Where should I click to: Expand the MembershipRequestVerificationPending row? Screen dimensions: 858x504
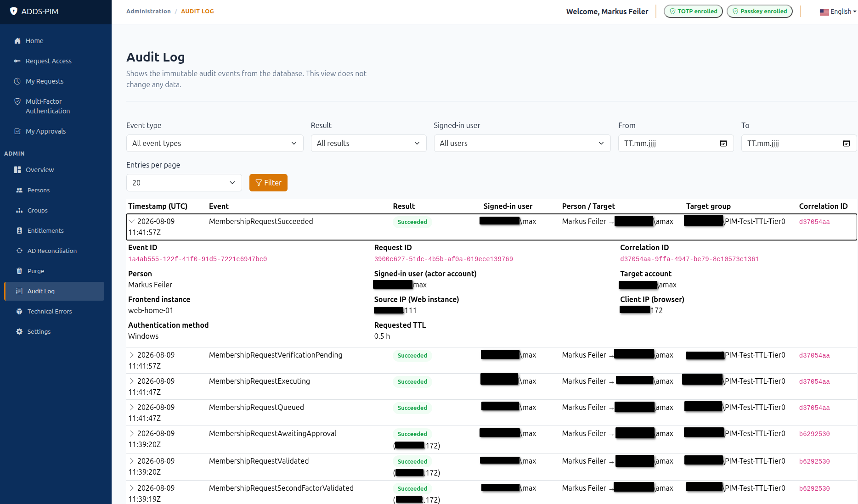pyautogui.click(x=132, y=355)
